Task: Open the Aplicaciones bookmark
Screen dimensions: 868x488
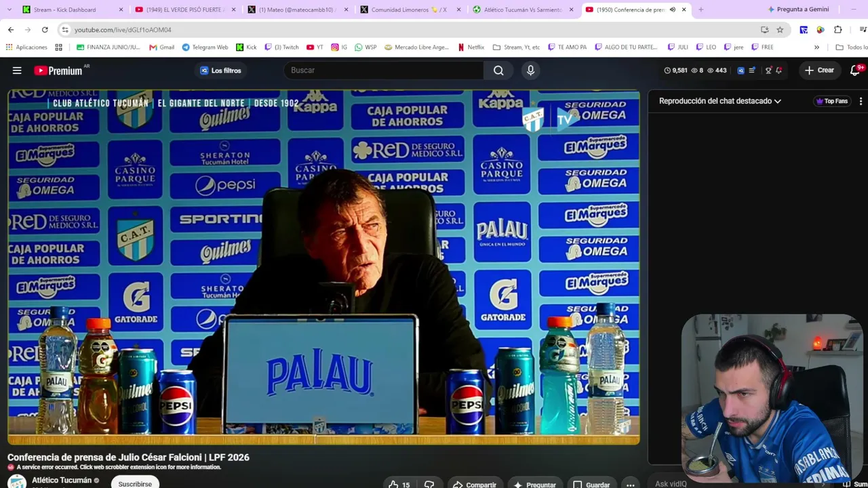Action: coord(26,47)
